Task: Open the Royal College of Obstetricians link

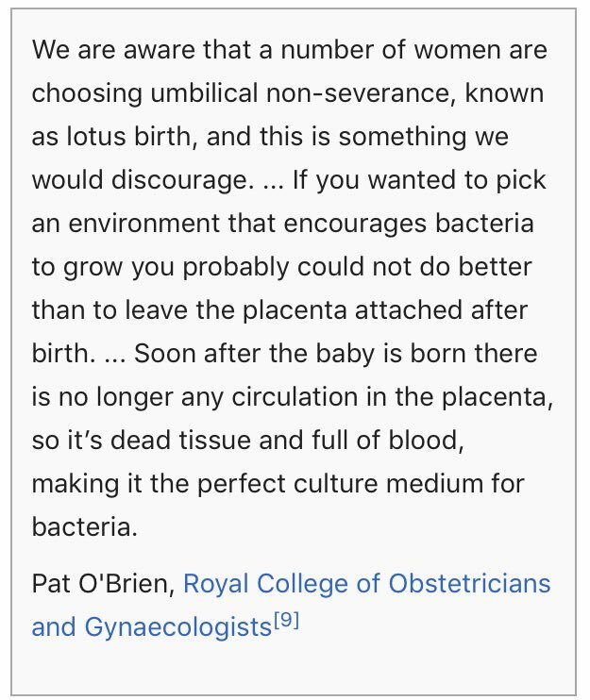Action: point(366,583)
